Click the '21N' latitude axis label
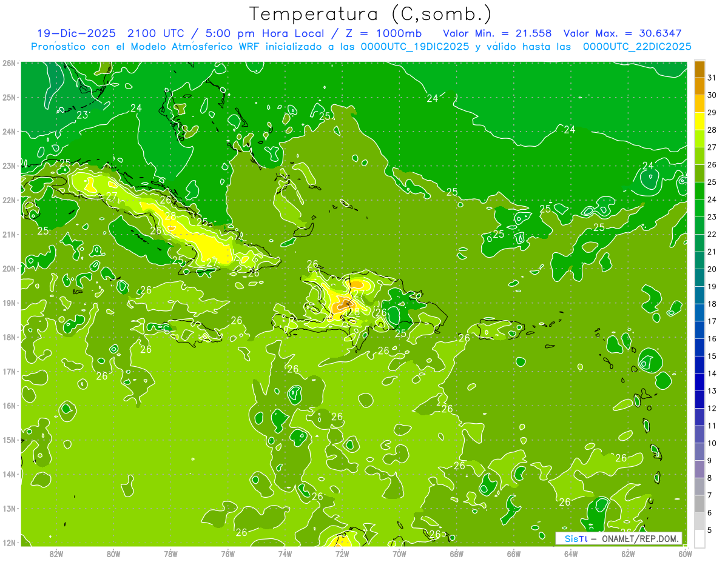Viewport: 728px width, 562px height. click(x=9, y=234)
